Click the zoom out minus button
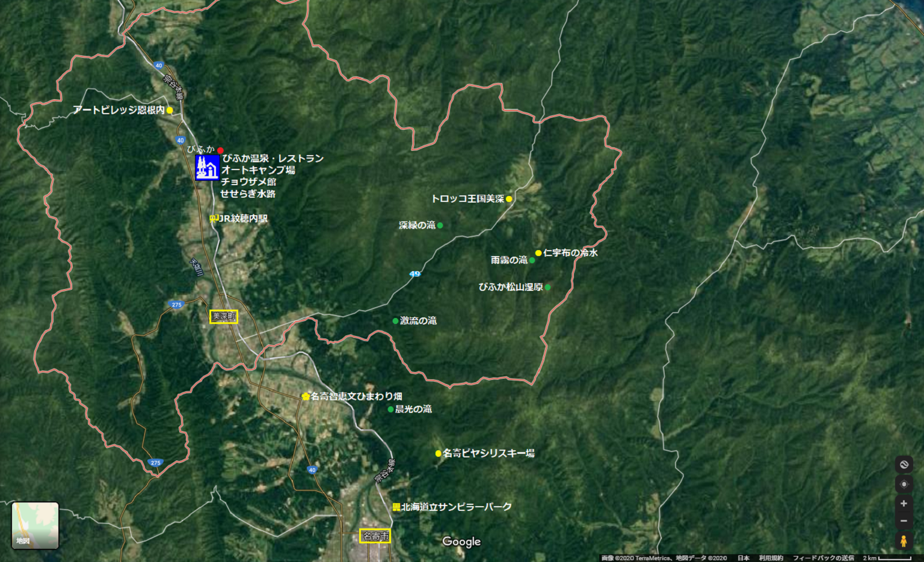 point(903,521)
